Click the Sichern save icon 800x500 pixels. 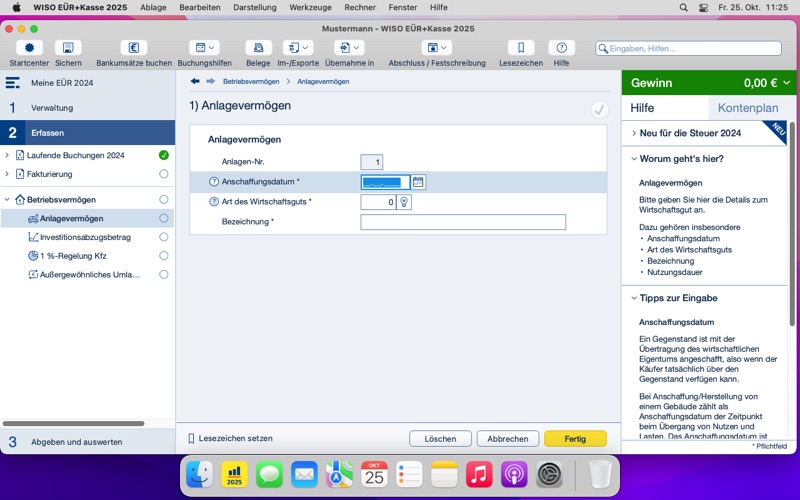(68, 48)
